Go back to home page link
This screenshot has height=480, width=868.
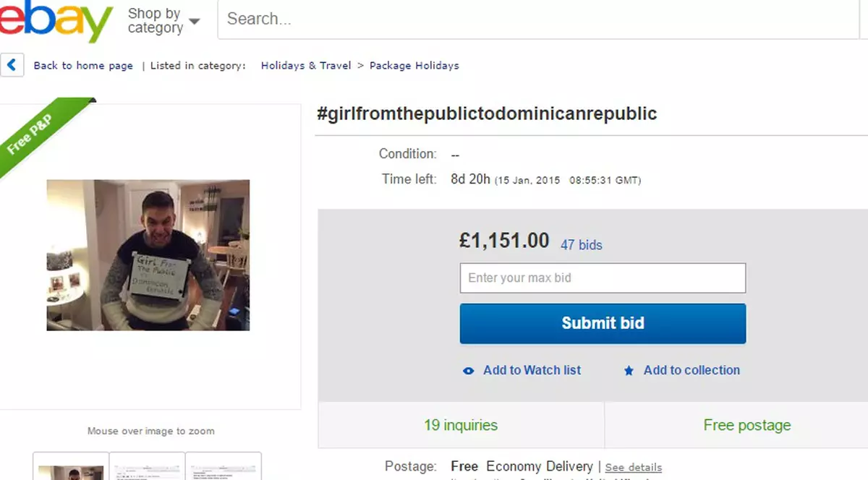click(x=83, y=66)
